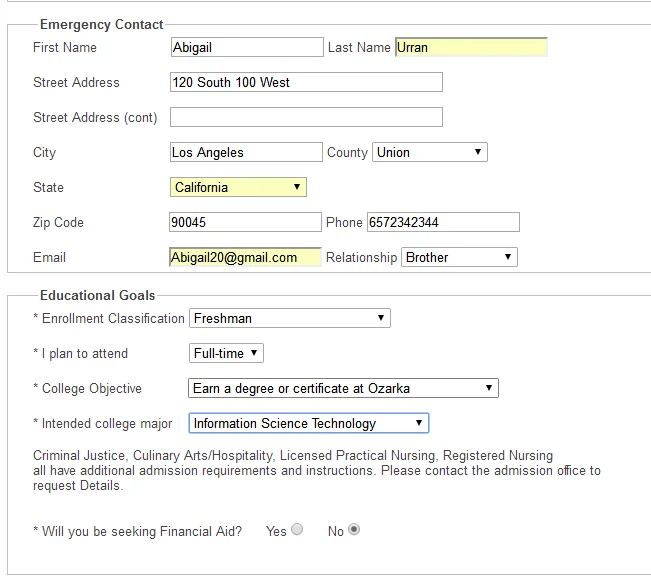
Task: Open the Relationship dropdown showing Brother
Action: pos(460,257)
